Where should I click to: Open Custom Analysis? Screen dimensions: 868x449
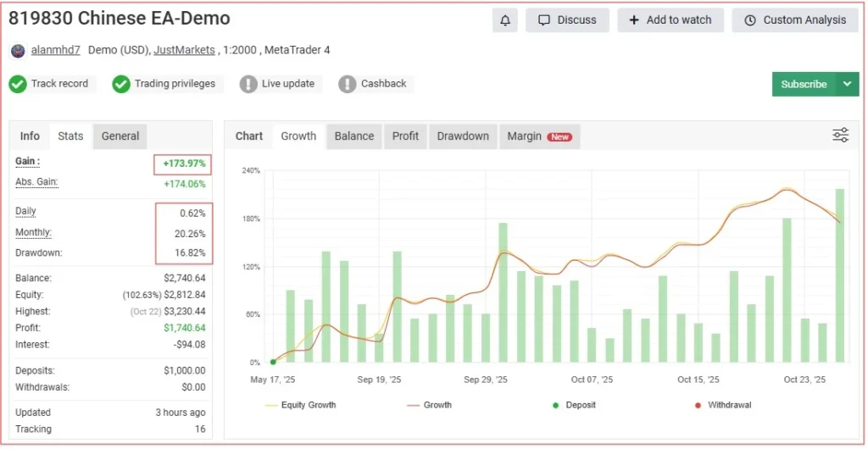795,20
